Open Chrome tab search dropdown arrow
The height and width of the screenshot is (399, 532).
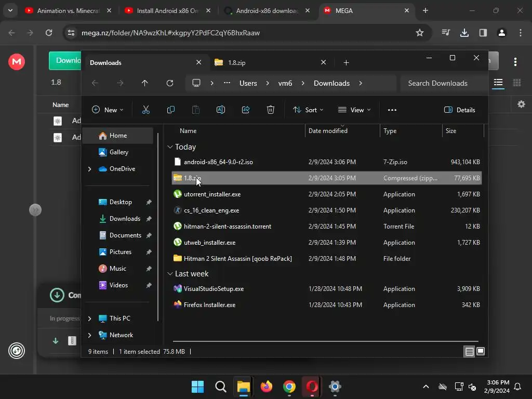coord(10,10)
